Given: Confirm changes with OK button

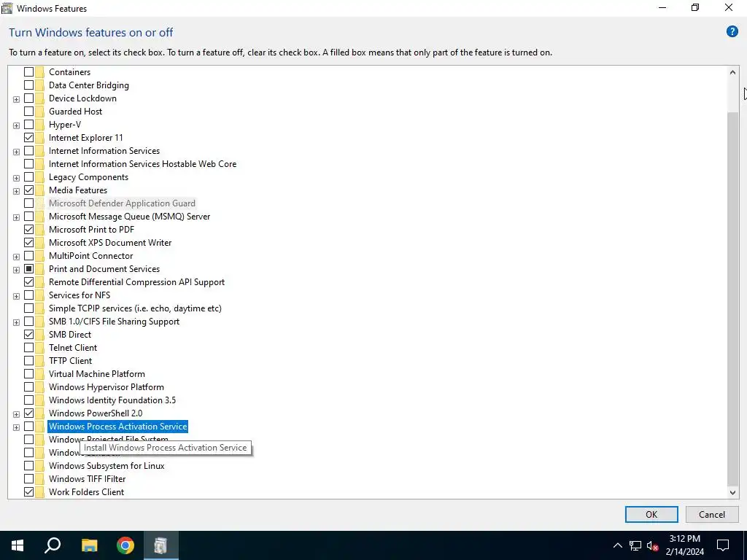Looking at the screenshot, I should (651, 514).
